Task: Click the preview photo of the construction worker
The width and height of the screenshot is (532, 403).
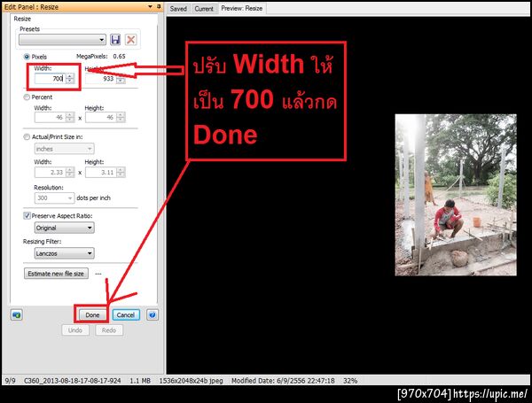Action: tap(456, 195)
